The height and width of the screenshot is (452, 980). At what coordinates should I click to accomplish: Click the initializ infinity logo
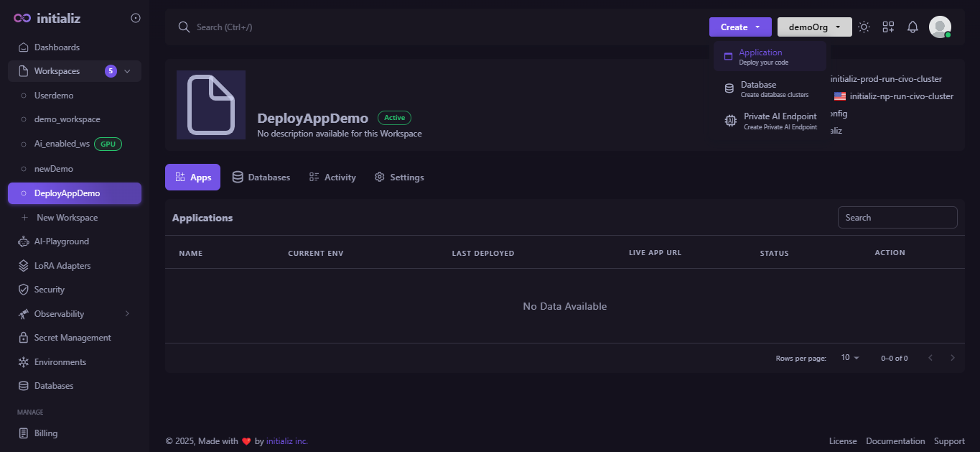pos(22,18)
